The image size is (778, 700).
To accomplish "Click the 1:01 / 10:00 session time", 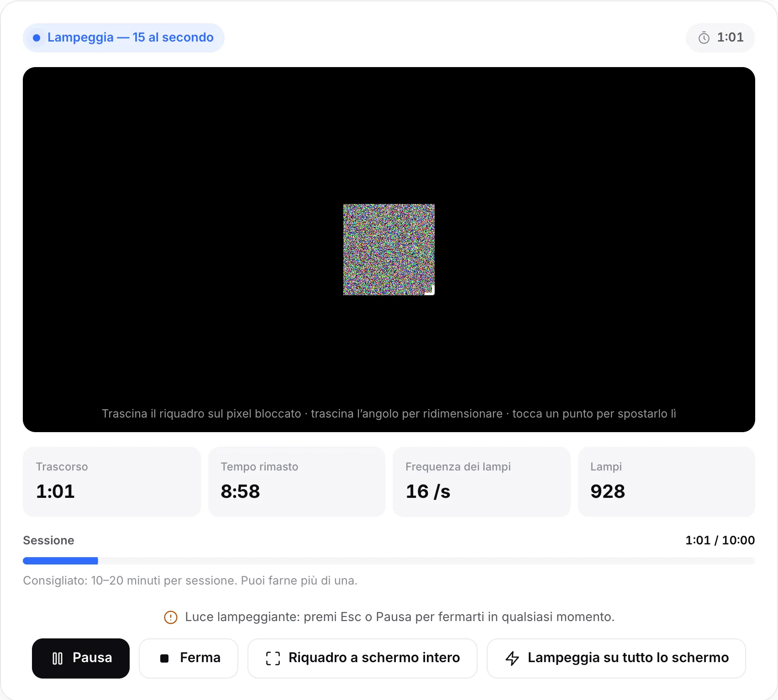I will click(x=720, y=540).
